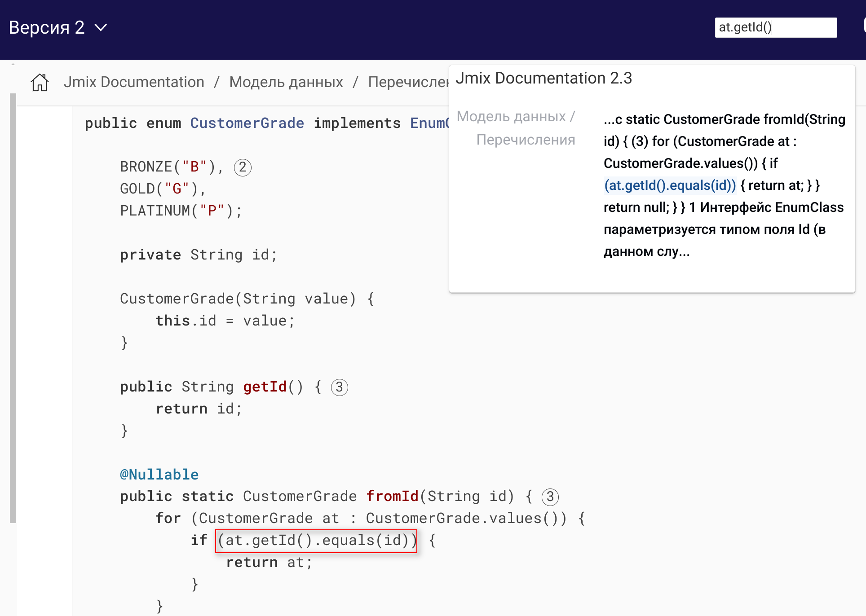Click 'return id;' code line
Viewport: 866px width, 616px height.
tap(199, 409)
